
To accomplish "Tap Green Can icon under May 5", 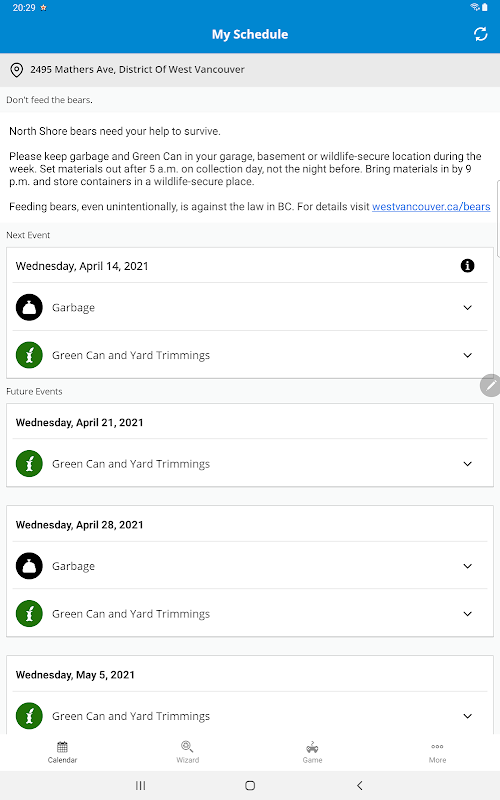I will 29,716.
